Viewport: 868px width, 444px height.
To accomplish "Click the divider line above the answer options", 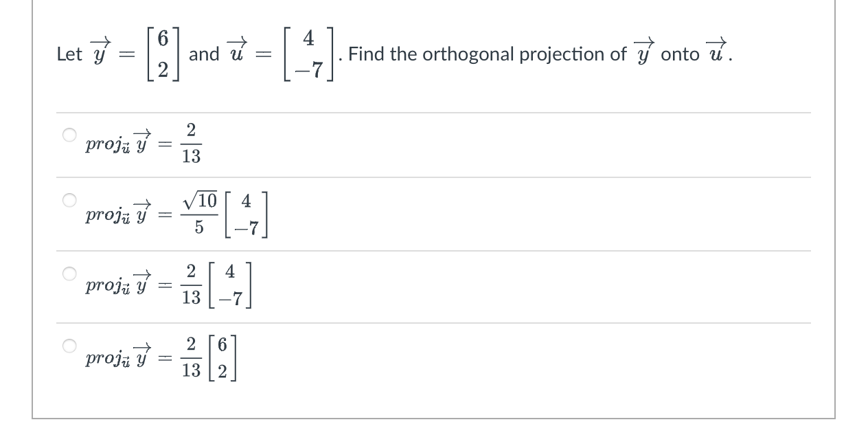I will click(x=433, y=112).
